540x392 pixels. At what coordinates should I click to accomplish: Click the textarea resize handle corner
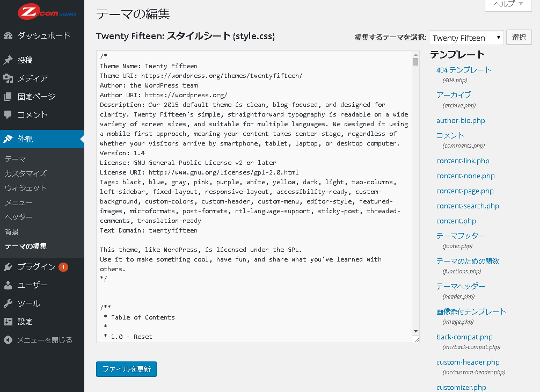pyautogui.click(x=416, y=339)
